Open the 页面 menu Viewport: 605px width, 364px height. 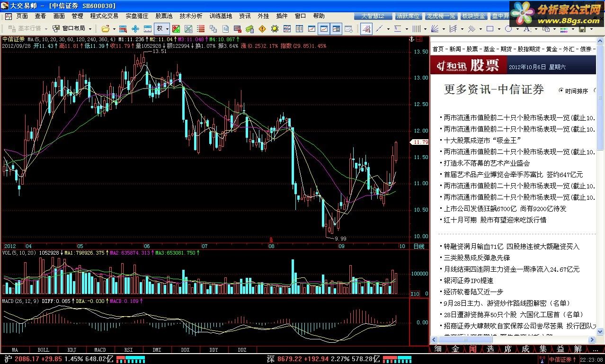tap(22, 16)
